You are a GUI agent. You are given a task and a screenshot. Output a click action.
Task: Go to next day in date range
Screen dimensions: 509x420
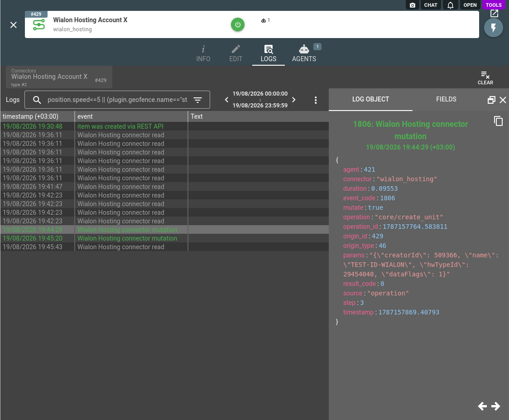pos(294,100)
